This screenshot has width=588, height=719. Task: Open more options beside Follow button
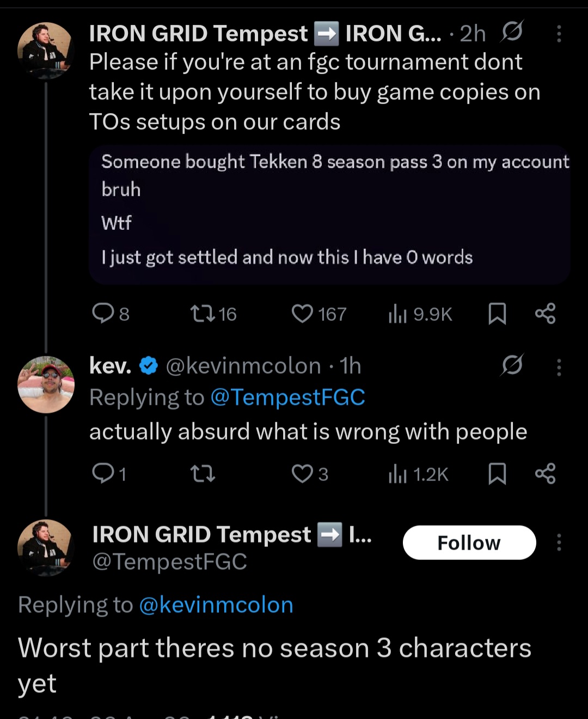(x=559, y=542)
